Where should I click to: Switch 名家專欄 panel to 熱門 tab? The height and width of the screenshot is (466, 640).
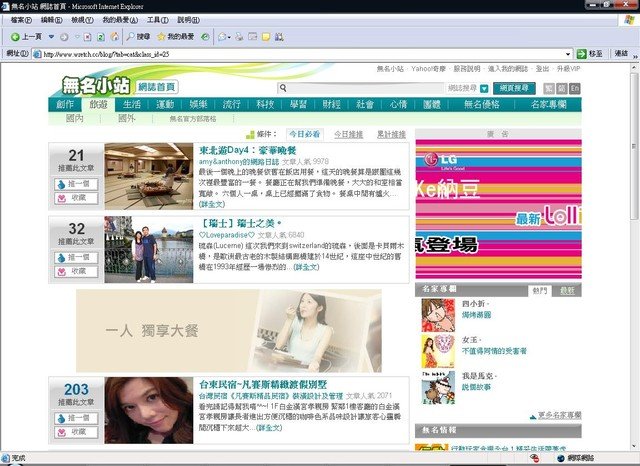click(x=540, y=291)
